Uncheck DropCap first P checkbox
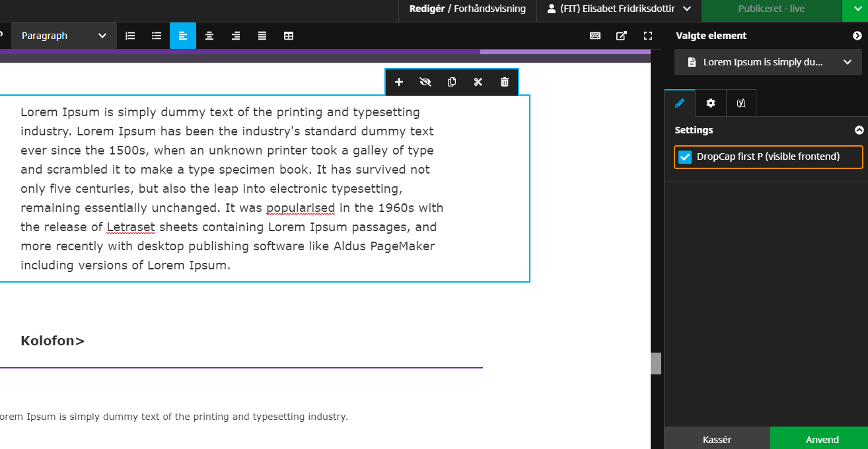This screenshot has width=868, height=449. pyautogui.click(x=685, y=157)
